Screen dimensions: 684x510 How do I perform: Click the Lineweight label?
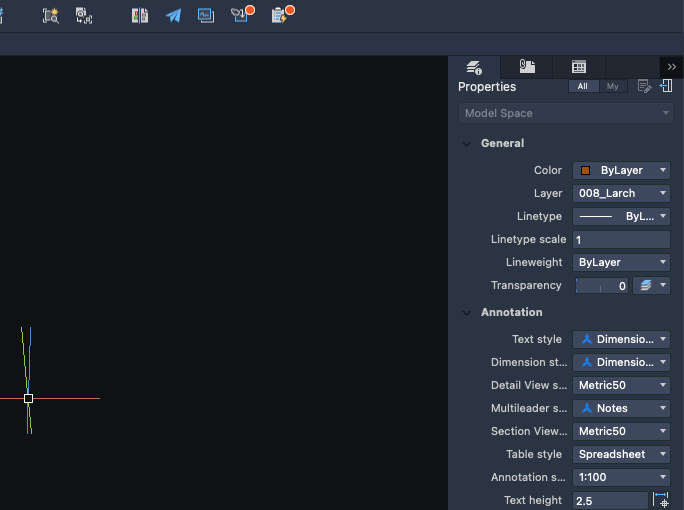[x=534, y=262]
